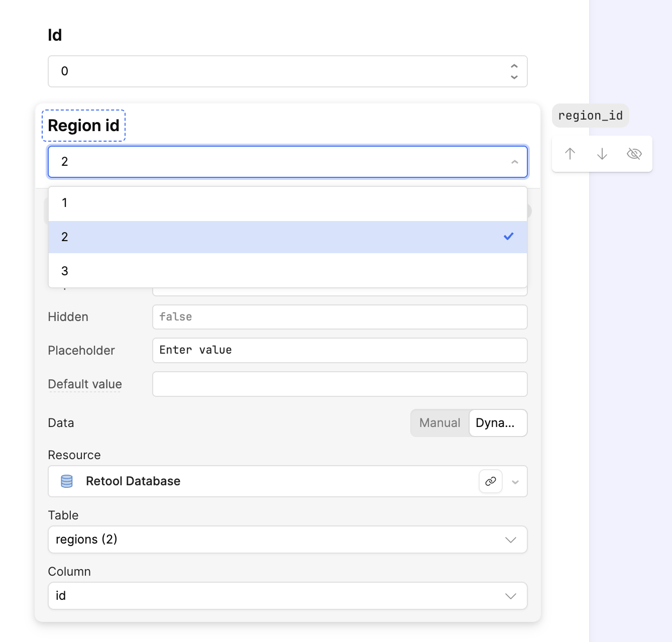
Task: Switch Data mode to Dynamic
Action: click(498, 423)
